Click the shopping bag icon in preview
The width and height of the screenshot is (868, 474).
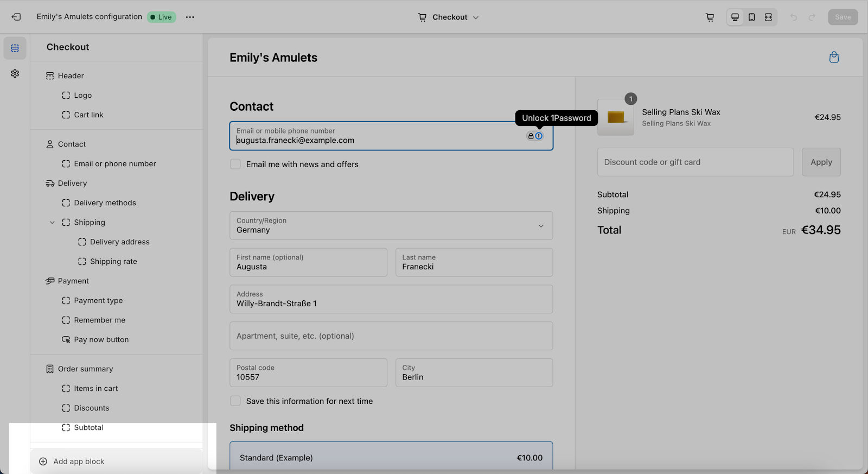(834, 58)
